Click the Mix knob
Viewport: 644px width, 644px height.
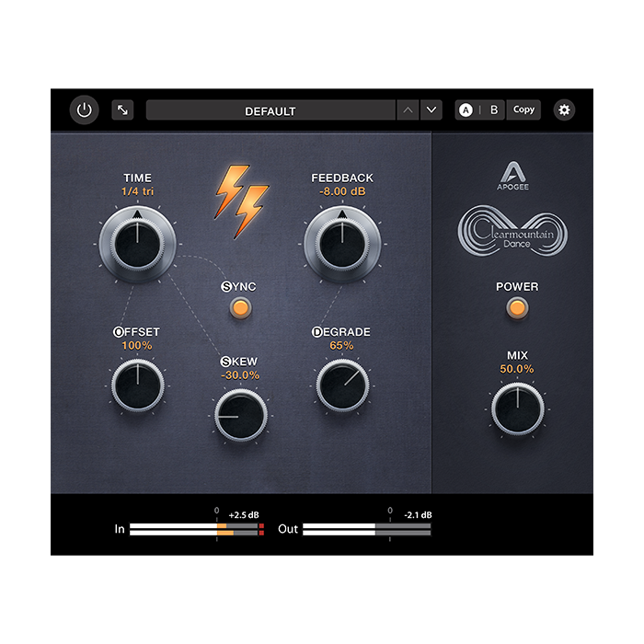click(517, 409)
